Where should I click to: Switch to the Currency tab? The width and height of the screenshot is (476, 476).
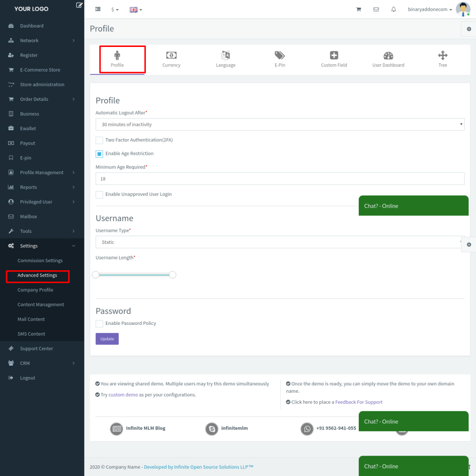pyautogui.click(x=171, y=59)
